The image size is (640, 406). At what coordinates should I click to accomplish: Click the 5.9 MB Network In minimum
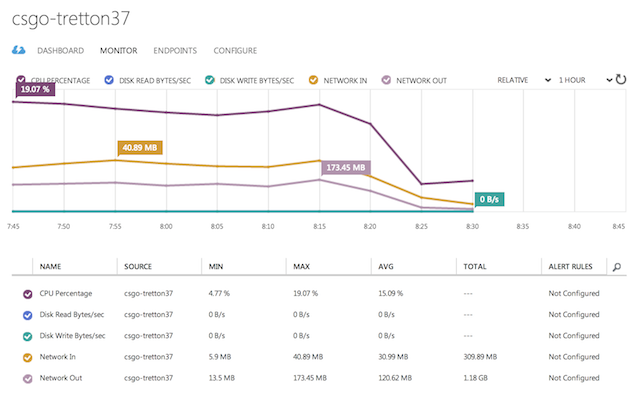pos(220,357)
